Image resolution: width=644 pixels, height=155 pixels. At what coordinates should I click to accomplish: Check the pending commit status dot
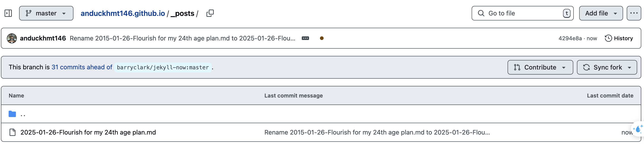(322, 38)
